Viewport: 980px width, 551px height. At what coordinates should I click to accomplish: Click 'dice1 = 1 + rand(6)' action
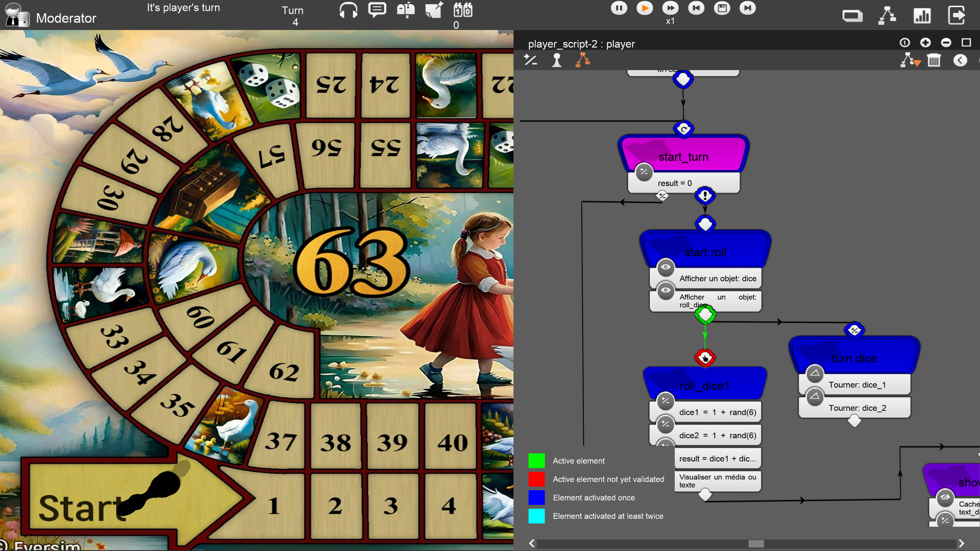pyautogui.click(x=706, y=412)
